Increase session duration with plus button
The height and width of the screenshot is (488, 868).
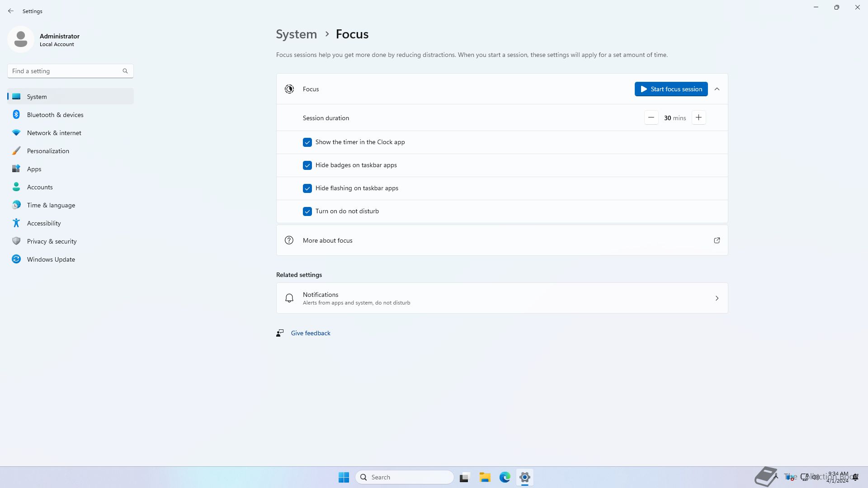pyautogui.click(x=698, y=118)
